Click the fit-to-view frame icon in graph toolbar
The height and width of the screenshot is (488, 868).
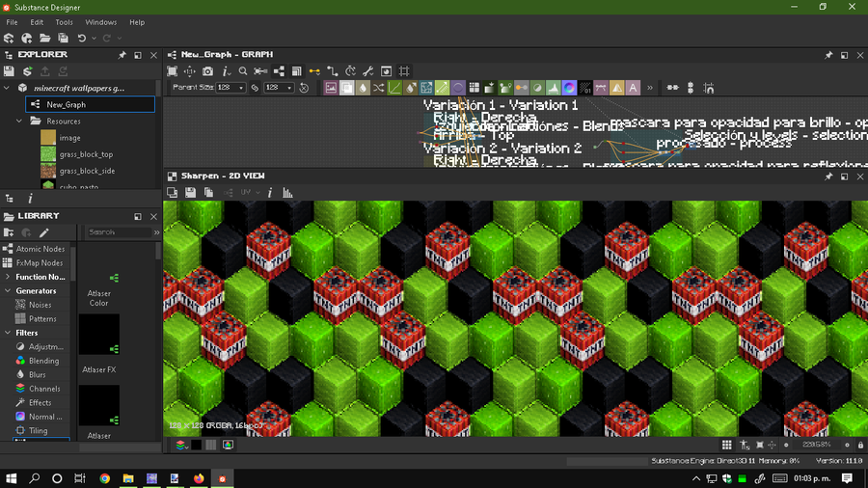173,71
